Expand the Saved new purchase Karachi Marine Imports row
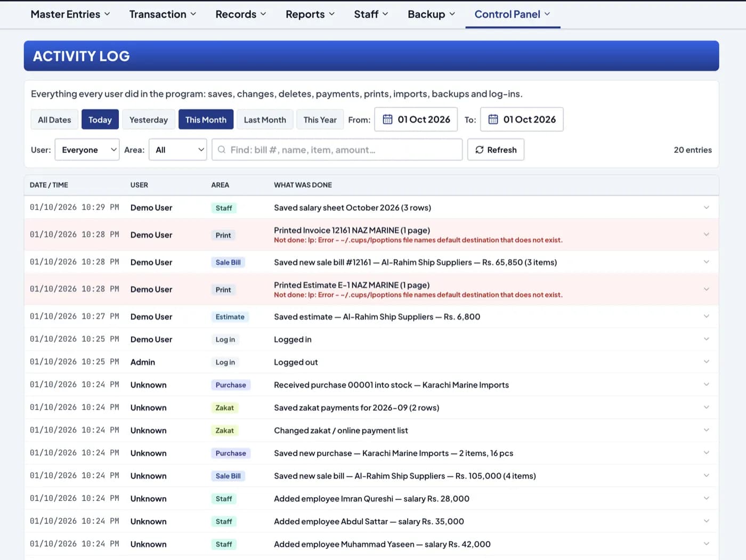 [x=707, y=453]
